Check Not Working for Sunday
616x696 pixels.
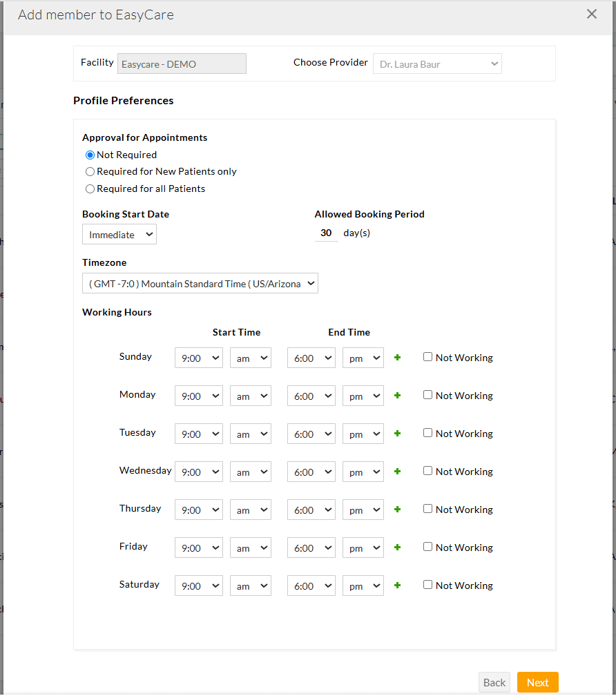tap(427, 357)
